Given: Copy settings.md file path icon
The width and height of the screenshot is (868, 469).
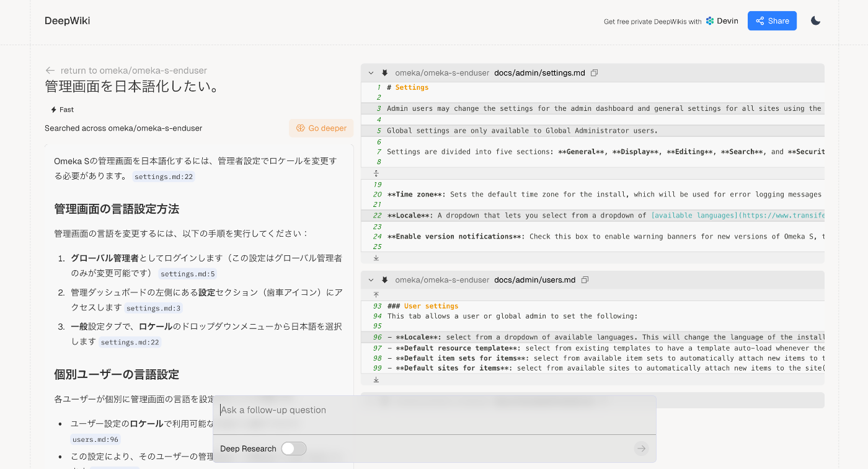Looking at the screenshot, I should pyautogui.click(x=594, y=73).
